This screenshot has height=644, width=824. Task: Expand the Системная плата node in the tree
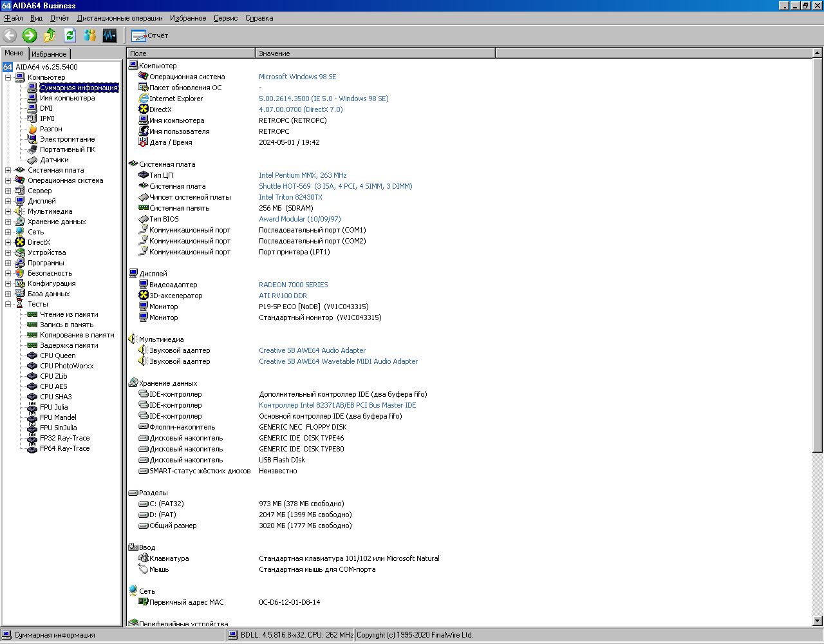(x=8, y=170)
